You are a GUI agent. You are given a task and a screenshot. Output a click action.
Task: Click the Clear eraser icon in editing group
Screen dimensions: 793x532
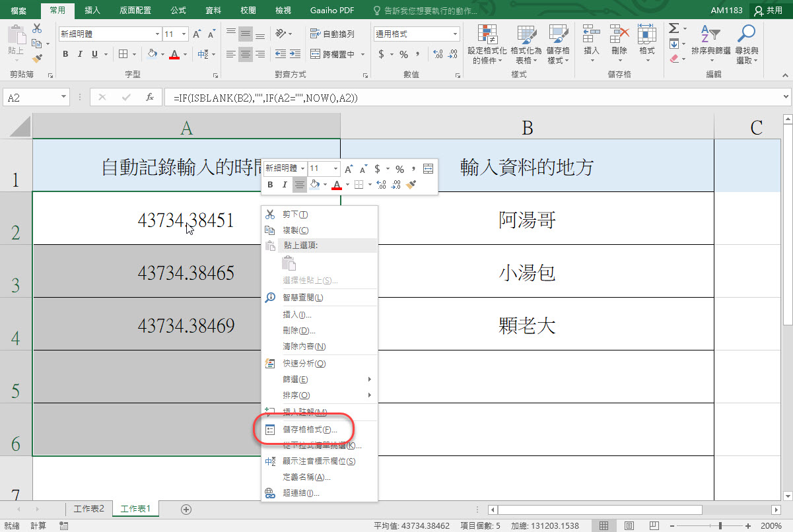click(673, 58)
